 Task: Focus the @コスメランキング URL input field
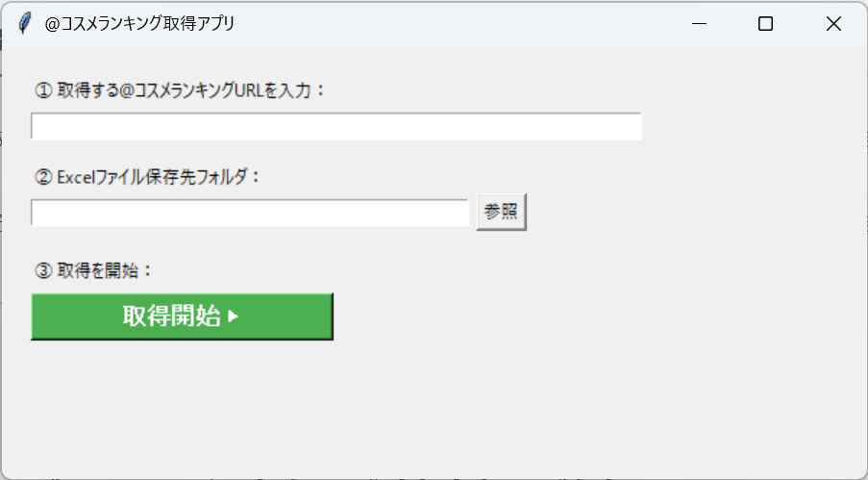(x=335, y=127)
